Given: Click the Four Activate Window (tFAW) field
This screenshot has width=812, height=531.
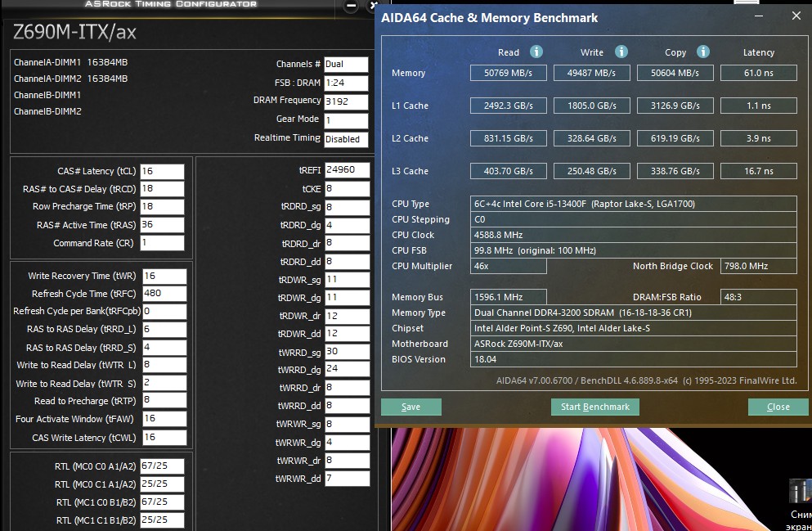Looking at the screenshot, I should (x=164, y=419).
